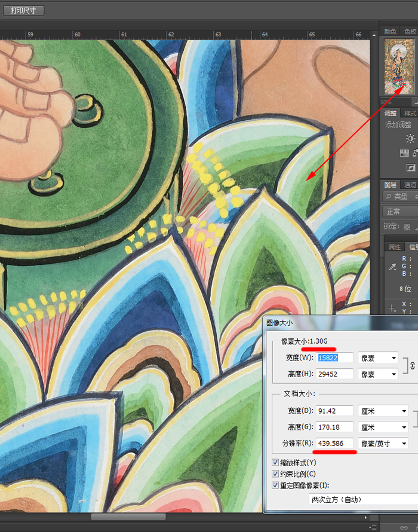Add a Levels adjustment via histogram icon

pyautogui.click(x=404, y=153)
